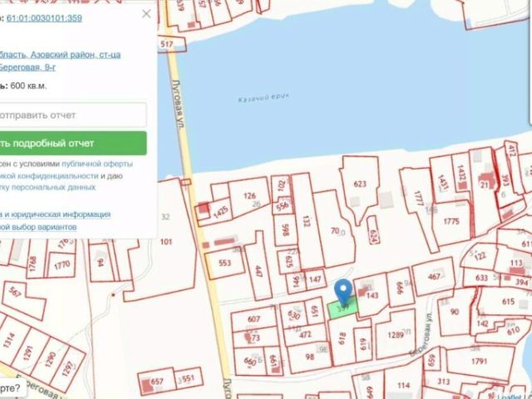Open the Азовский район address link
The height and width of the screenshot is (399, 532).
62,55
